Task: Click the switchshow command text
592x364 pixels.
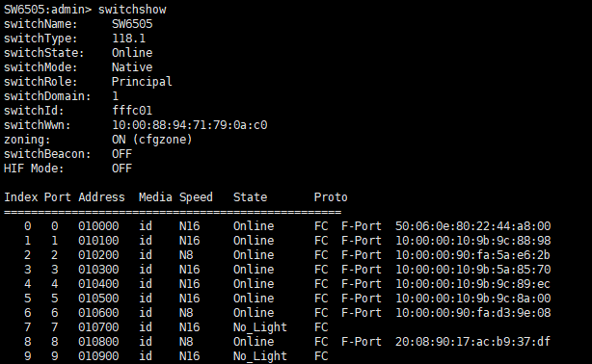Action: point(132,10)
